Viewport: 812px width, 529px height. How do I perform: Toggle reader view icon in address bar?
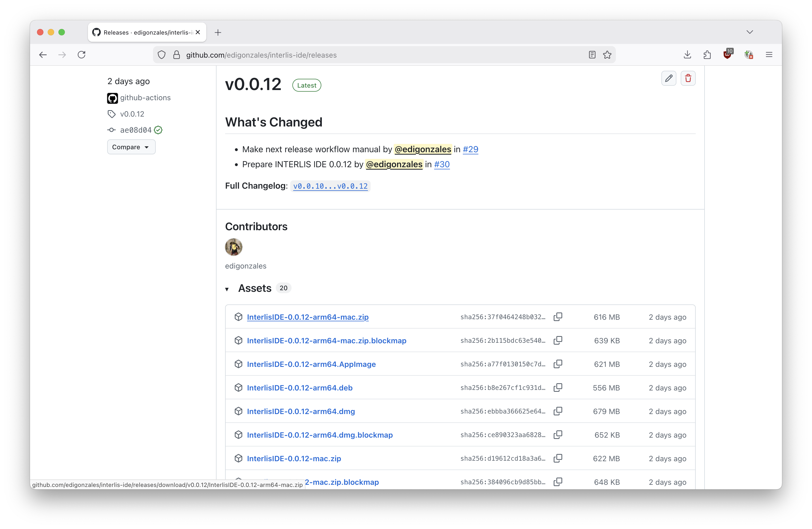(x=592, y=55)
